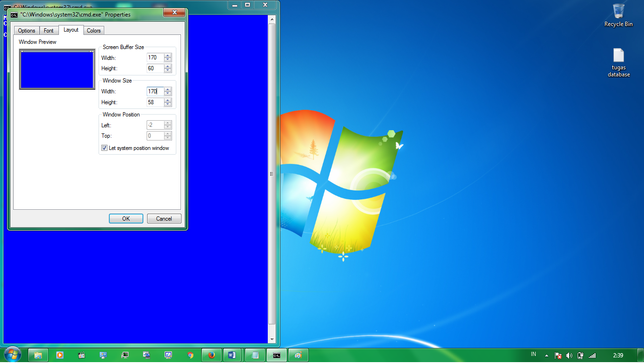Click the cmd window scrollbar up arrow
This screenshot has height=364, width=644.
272,19
